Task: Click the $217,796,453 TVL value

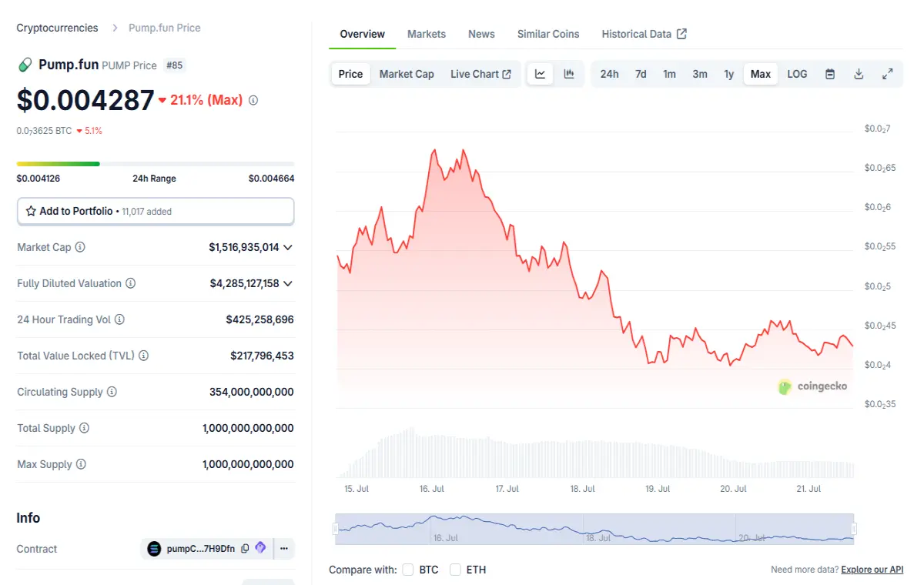Action: [262, 356]
